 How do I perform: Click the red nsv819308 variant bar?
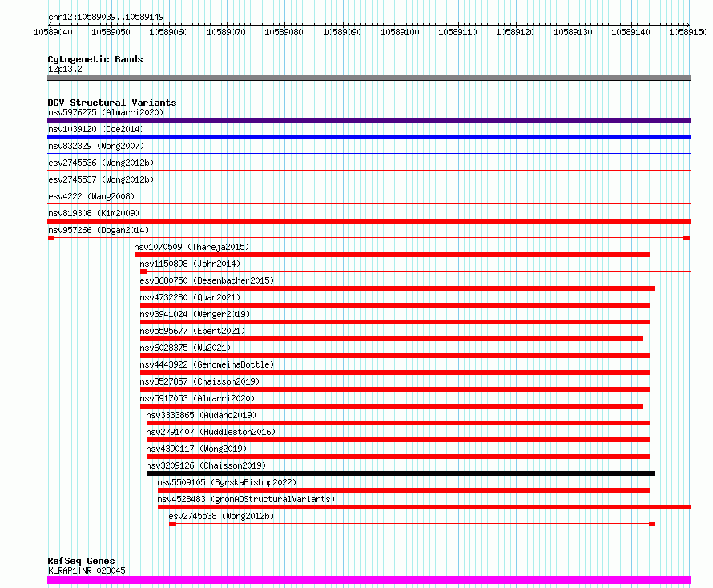(x=369, y=221)
